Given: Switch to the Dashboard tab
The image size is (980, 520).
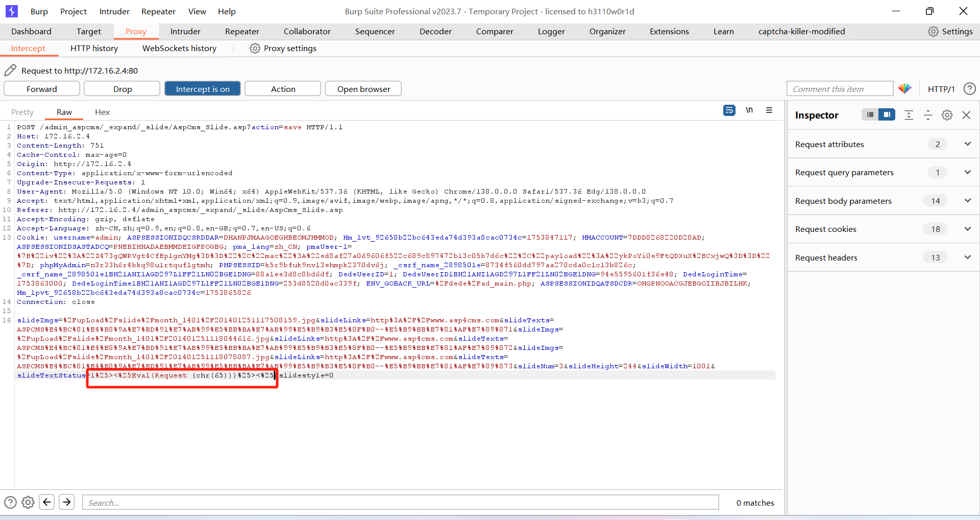Looking at the screenshot, I should pos(31,31).
